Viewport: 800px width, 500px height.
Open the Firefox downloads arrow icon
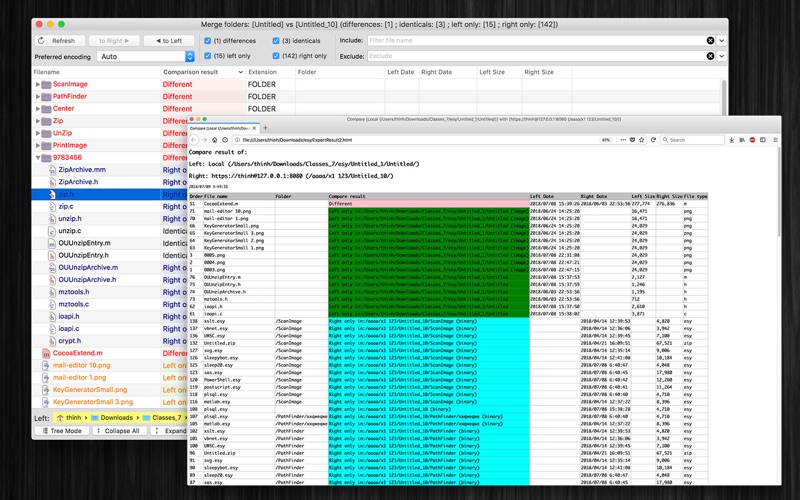coord(732,140)
